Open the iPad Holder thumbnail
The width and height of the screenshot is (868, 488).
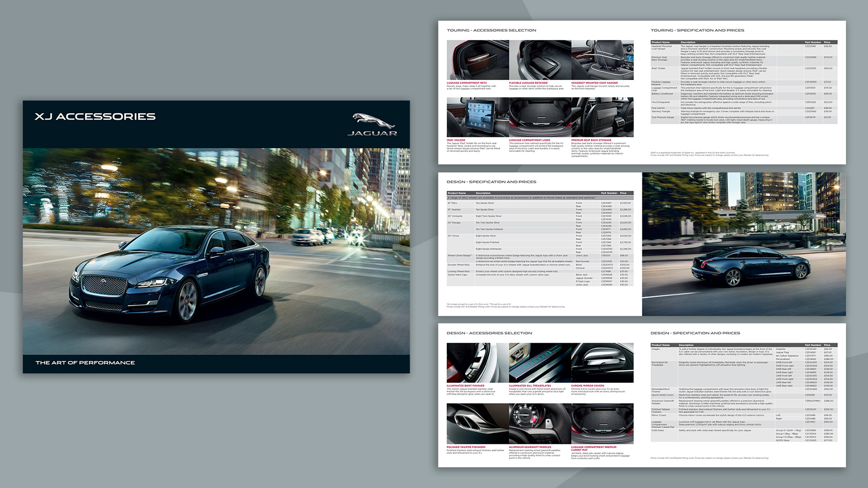click(477, 117)
